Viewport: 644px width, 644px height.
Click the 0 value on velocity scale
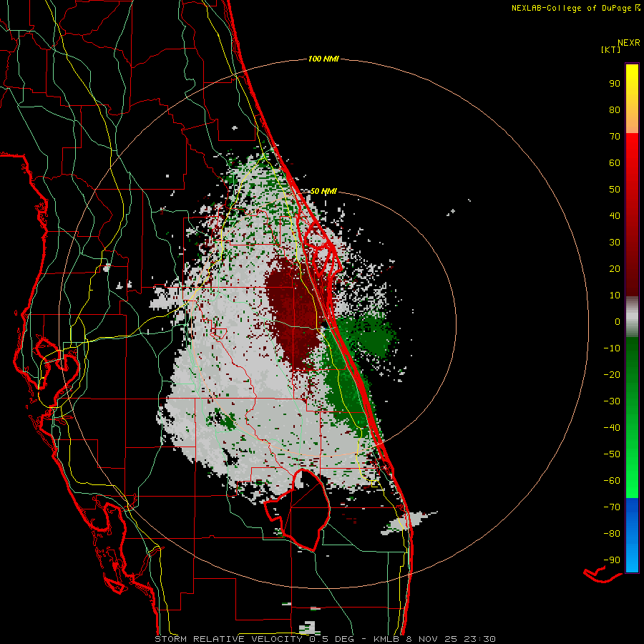618,321
